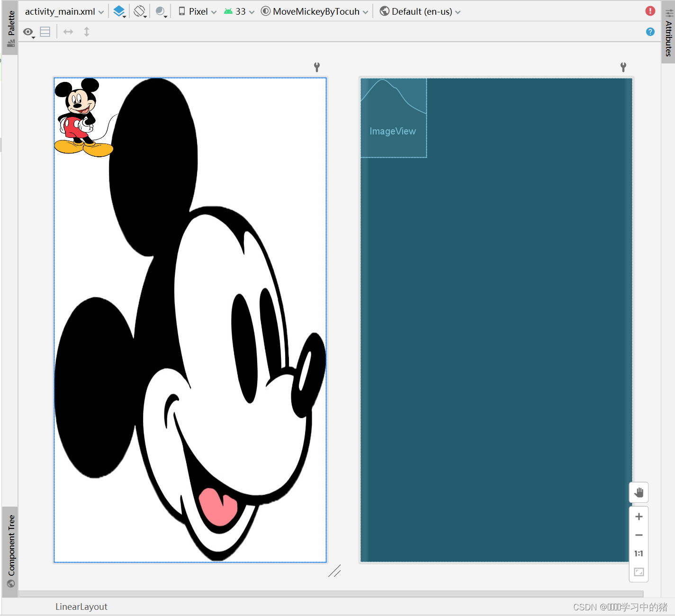The image size is (675, 616).
Task: Open the night mode selector icon
Action: [161, 11]
